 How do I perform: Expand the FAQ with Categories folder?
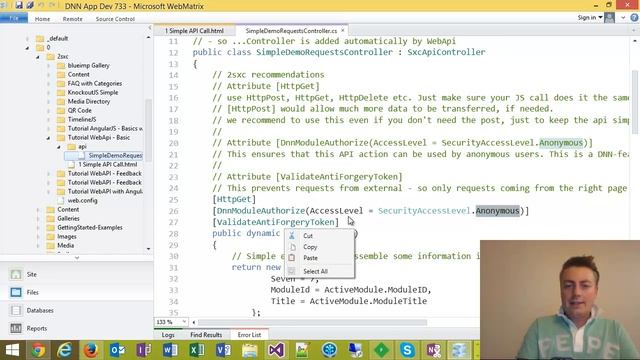pos(48,84)
